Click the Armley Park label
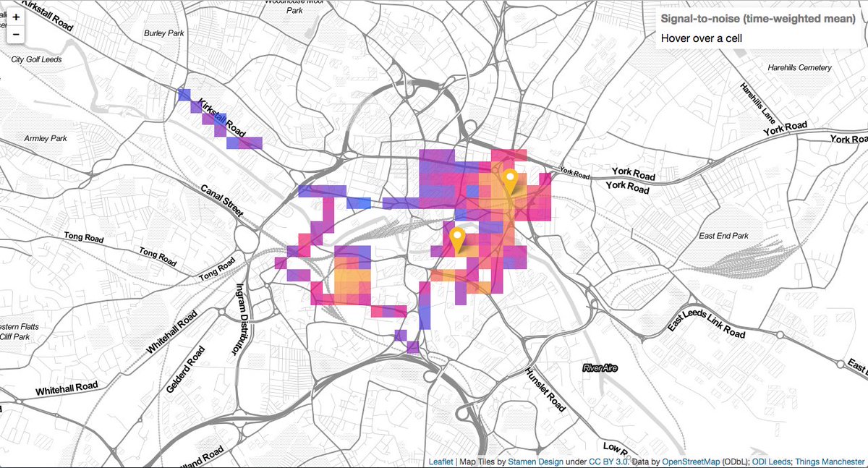 pos(45,137)
